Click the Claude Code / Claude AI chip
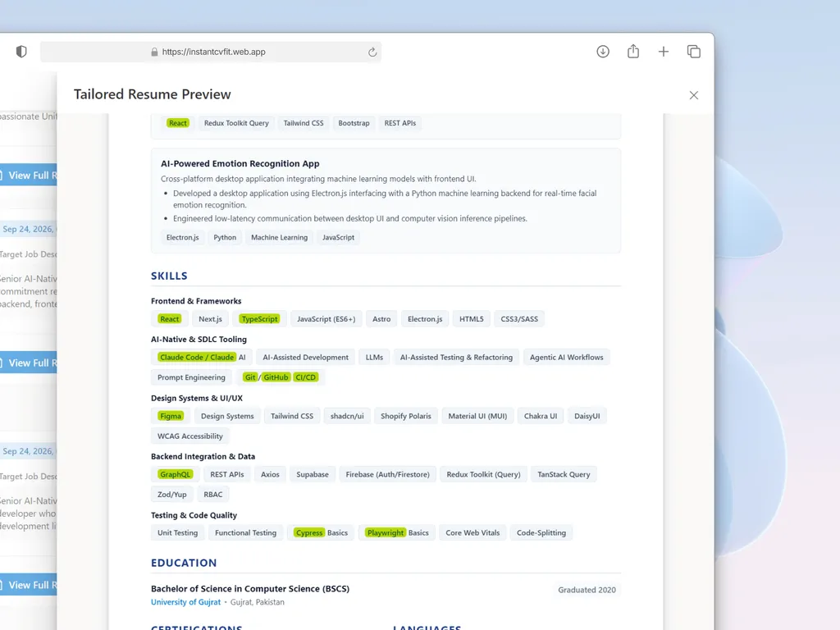This screenshot has height=630, width=840. point(202,358)
